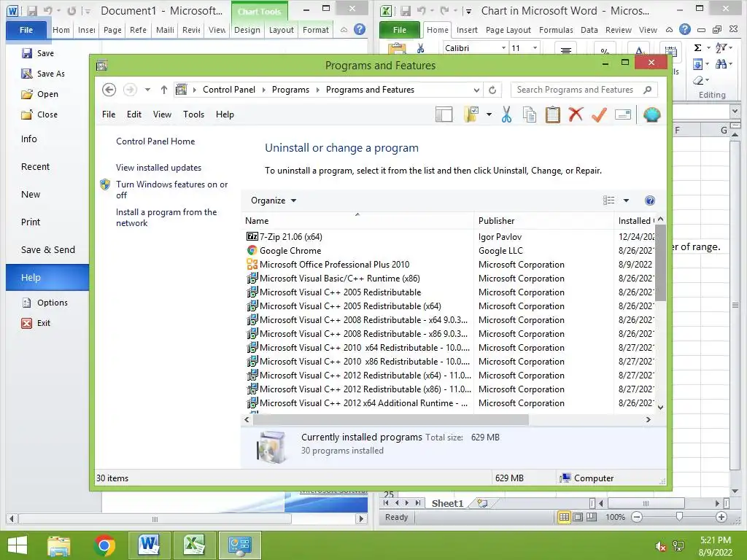
Task: Click the Refresh button beside the address bar
Action: pyautogui.click(x=492, y=90)
